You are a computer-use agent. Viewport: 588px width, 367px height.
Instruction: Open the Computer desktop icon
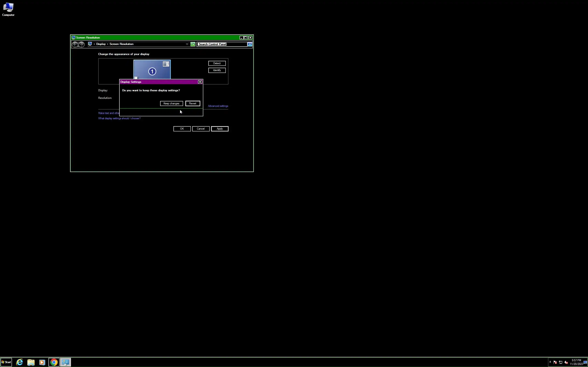8,9
